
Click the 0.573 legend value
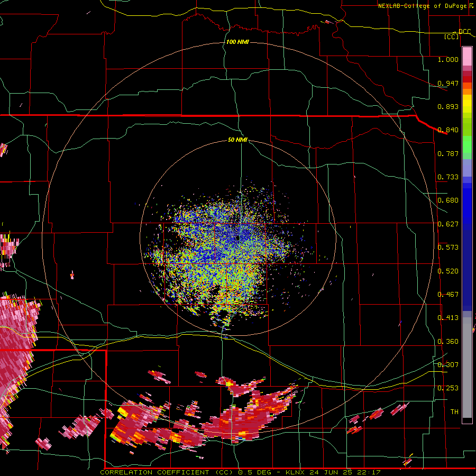click(x=448, y=248)
